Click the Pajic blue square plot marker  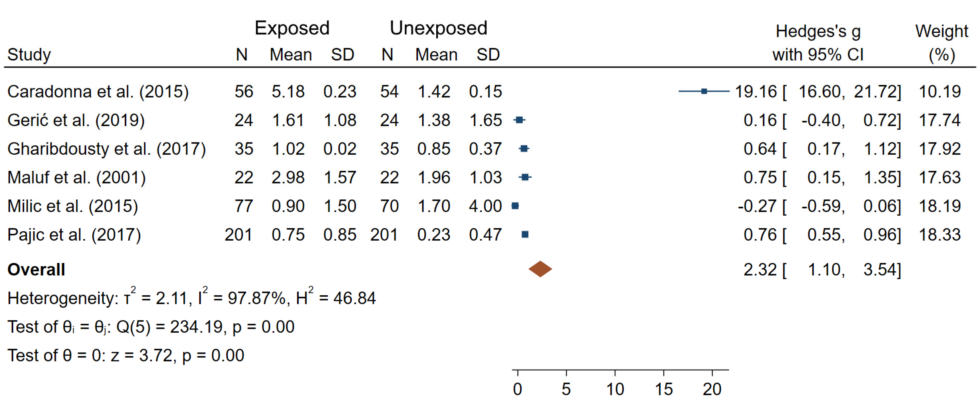525,234
